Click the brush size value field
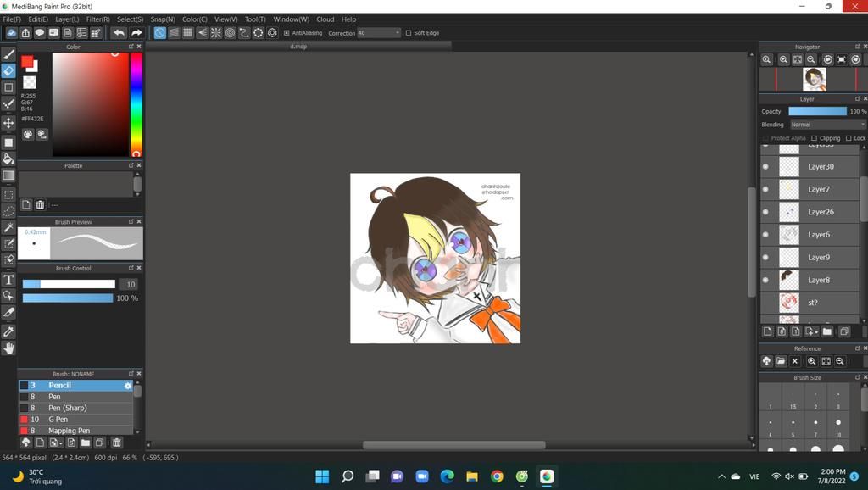 tap(129, 285)
